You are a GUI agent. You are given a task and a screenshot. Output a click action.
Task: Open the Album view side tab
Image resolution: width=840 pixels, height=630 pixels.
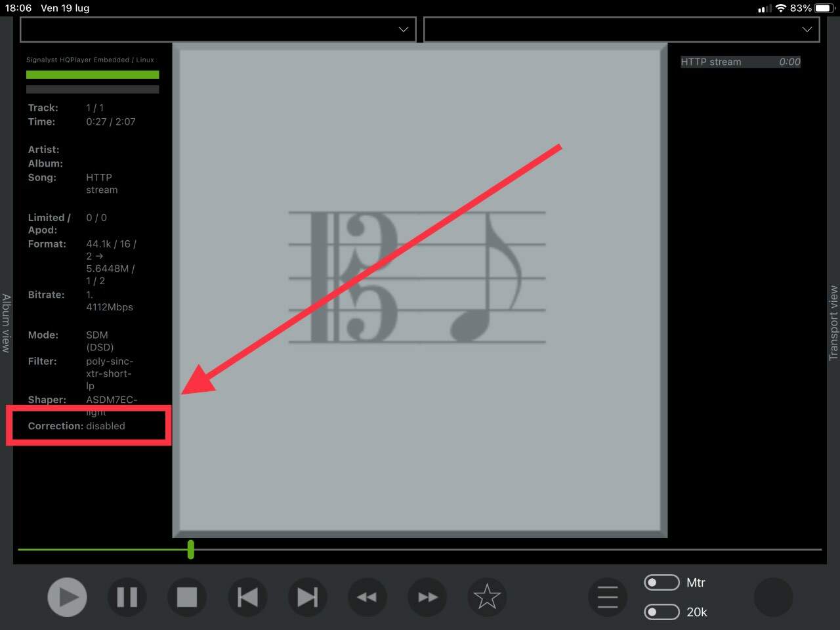point(6,323)
